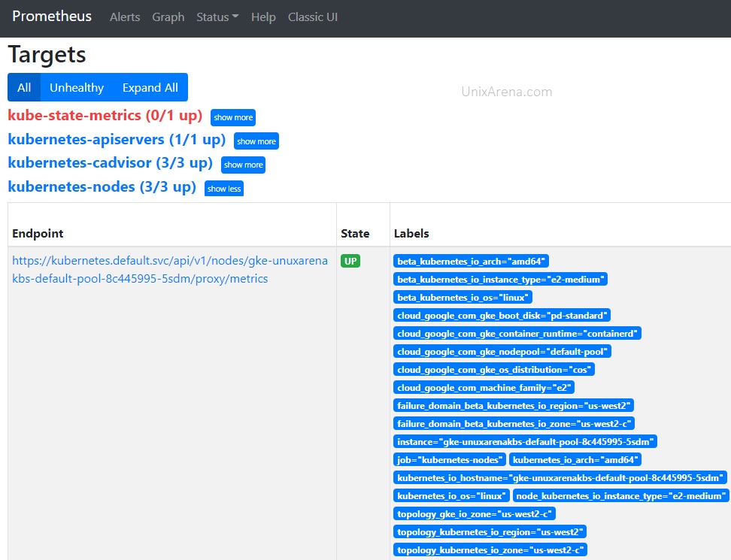Click the green UP state badge
The height and width of the screenshot is (560, 731).
pos(350,261)
